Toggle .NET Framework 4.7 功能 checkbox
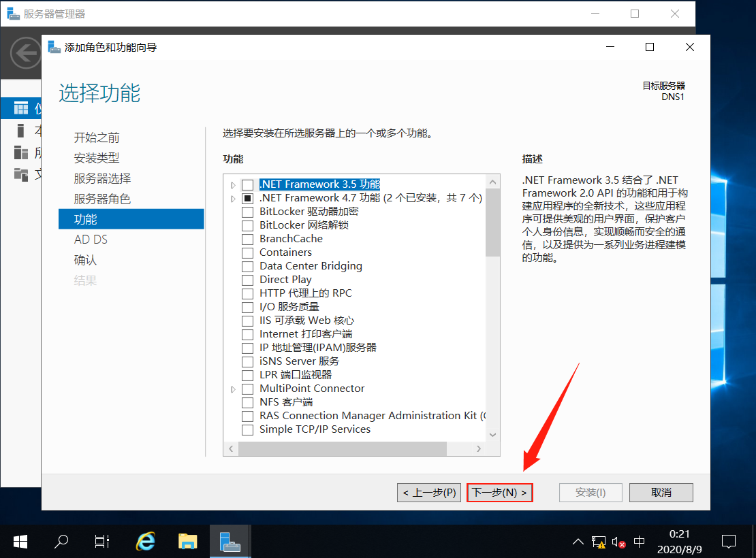Viewport: 756px width, 558px height. 247,198
